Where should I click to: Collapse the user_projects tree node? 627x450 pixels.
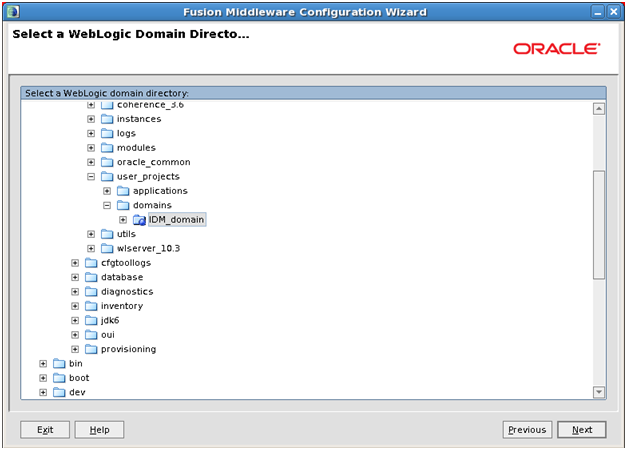tap(91, 177)
